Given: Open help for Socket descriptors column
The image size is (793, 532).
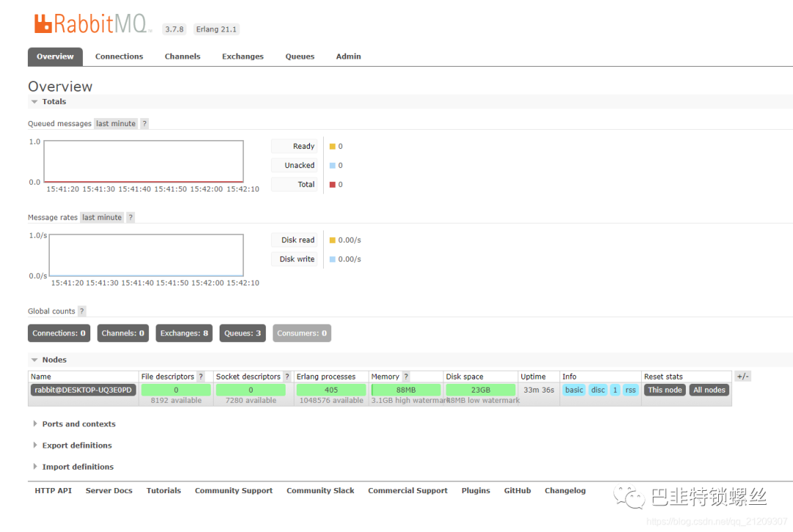Looking at the screenshot, I should point(287,376).
